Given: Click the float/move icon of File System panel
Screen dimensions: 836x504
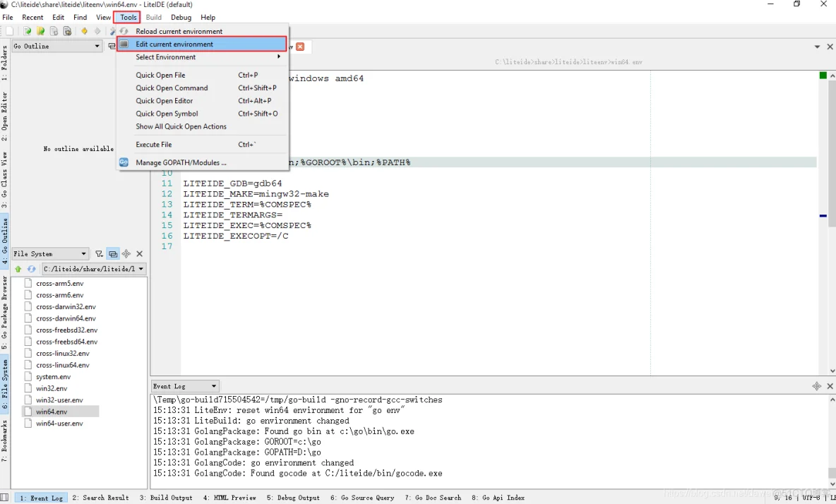Looking at the screenshot, I should (x=126, y=253).
